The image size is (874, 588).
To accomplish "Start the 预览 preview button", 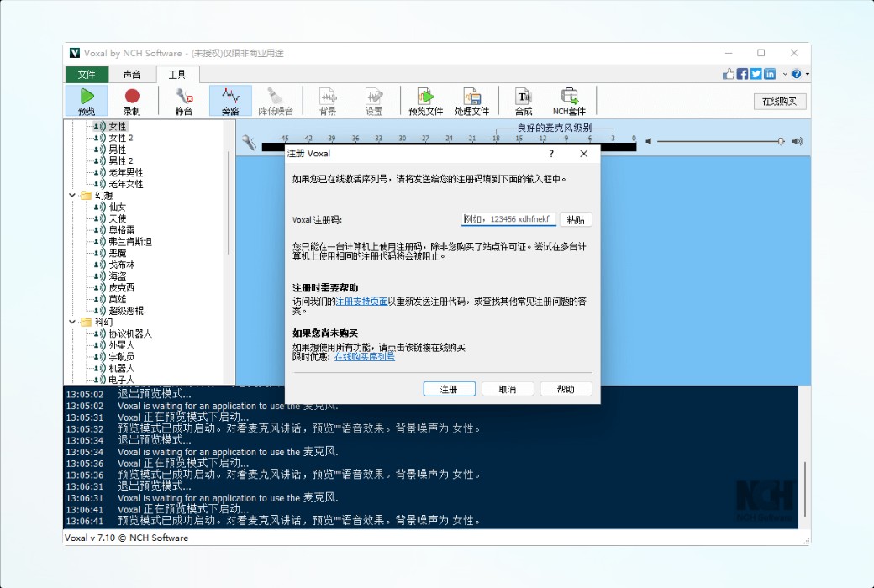I will pyautogui.click(x=87, y=101).
